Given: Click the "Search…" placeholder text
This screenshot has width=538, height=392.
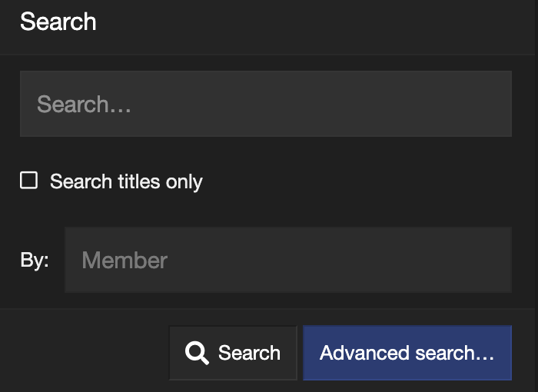Looking at the screenshot, I should click(x=85, y=105).
